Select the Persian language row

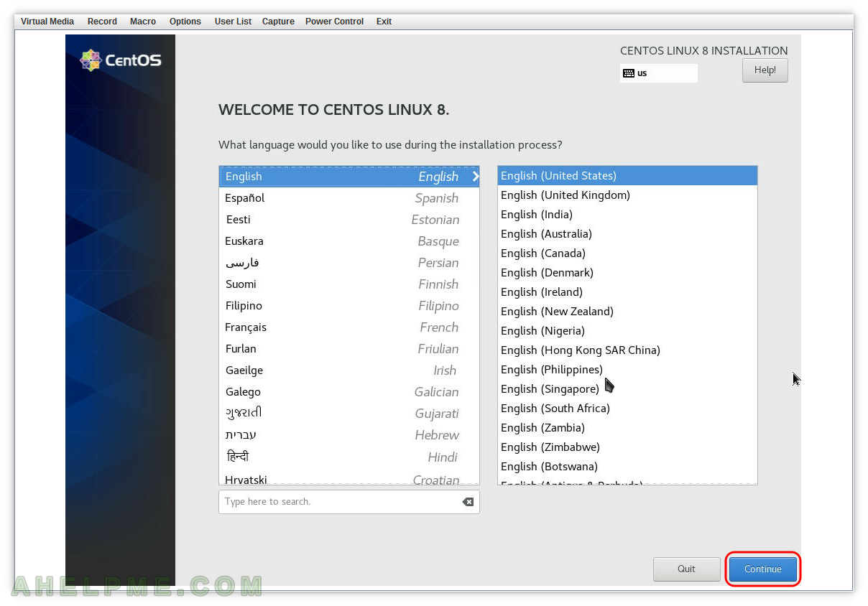click(349, 263)
